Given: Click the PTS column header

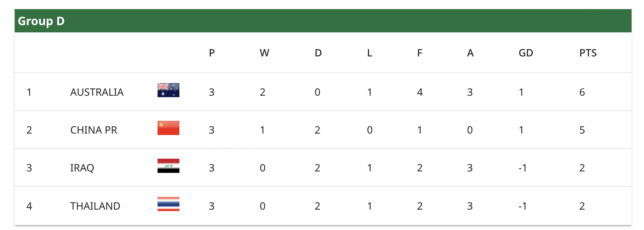Looking at the screenshot, I should tap(588, 53).
